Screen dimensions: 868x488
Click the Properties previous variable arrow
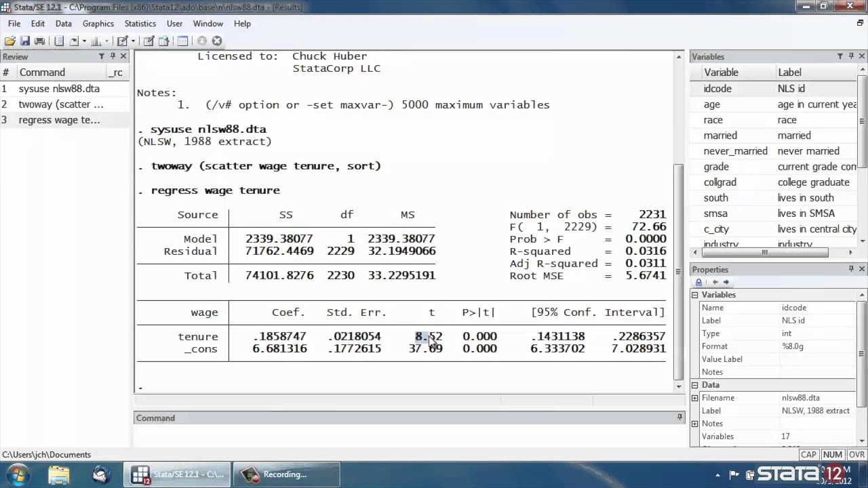coord(715,282)
